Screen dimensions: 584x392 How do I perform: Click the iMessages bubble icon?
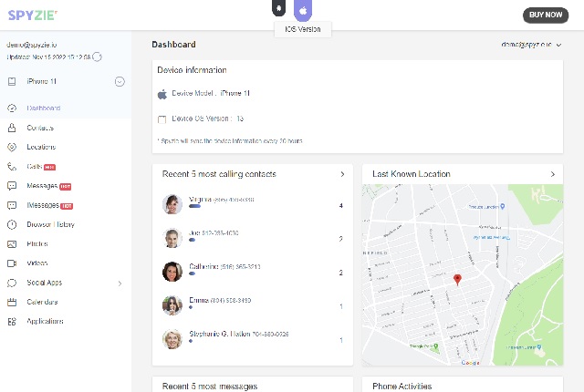click(12, 205)
